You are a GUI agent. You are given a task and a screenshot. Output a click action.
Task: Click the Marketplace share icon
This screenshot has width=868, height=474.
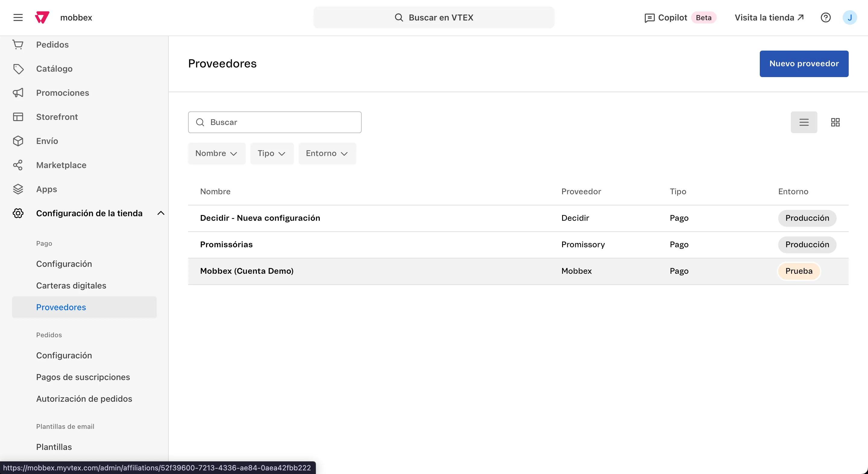(18, 165)
